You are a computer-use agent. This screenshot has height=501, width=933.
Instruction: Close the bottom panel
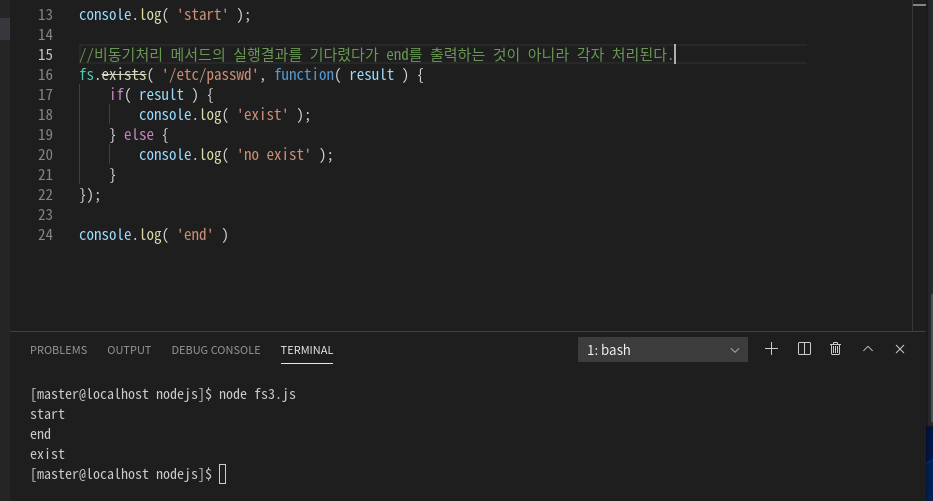tap(900, 349)
